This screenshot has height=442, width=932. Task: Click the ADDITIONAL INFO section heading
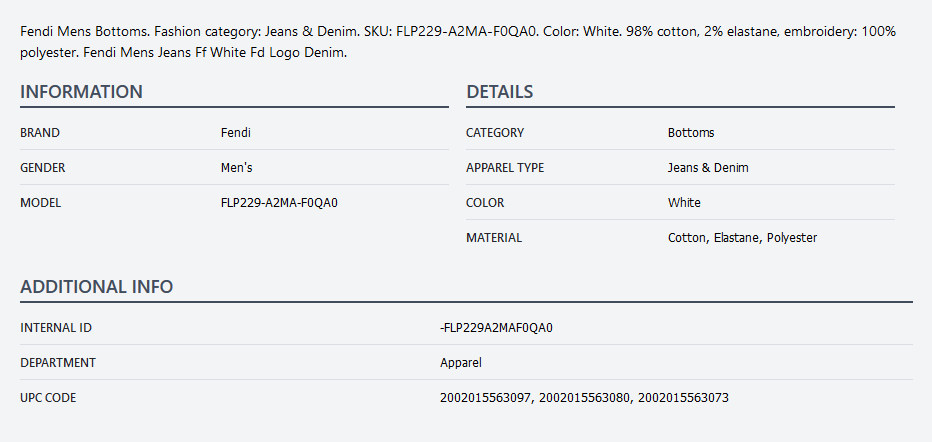click(96, 287)
